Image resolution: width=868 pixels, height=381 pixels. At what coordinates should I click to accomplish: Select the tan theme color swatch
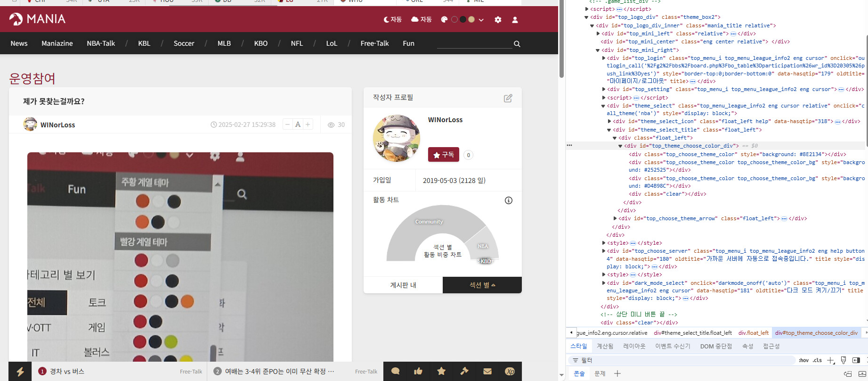click(471, 19)
